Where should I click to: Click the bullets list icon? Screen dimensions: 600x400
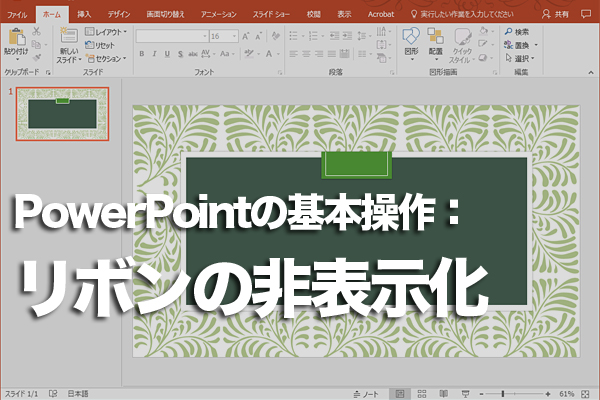point(293,36)
